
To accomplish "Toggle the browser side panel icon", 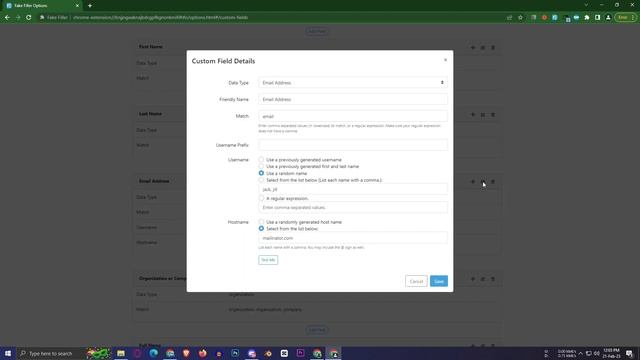I will [598, 18].
